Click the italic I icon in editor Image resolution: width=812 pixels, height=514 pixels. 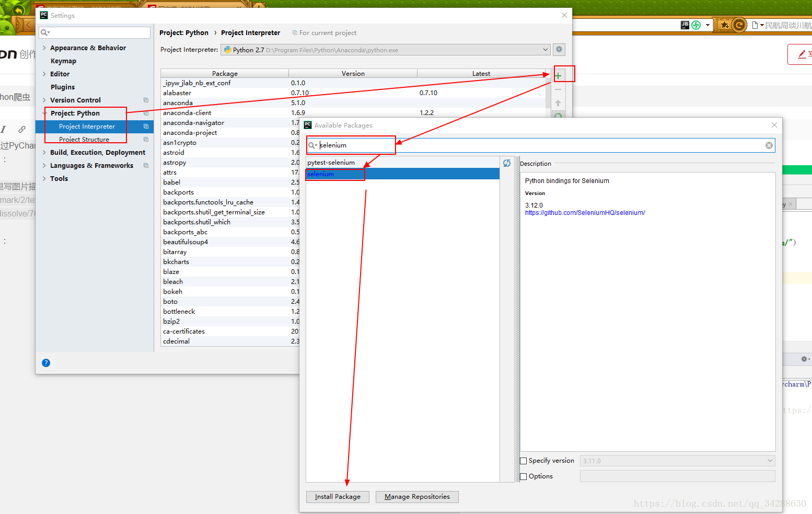pyautogui.click(x=3, y=129)
